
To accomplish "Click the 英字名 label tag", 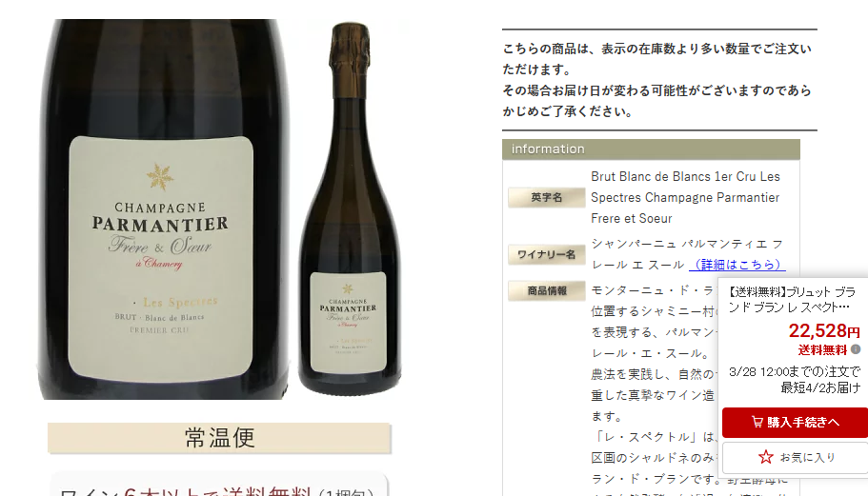I will [x=546, y=197].
